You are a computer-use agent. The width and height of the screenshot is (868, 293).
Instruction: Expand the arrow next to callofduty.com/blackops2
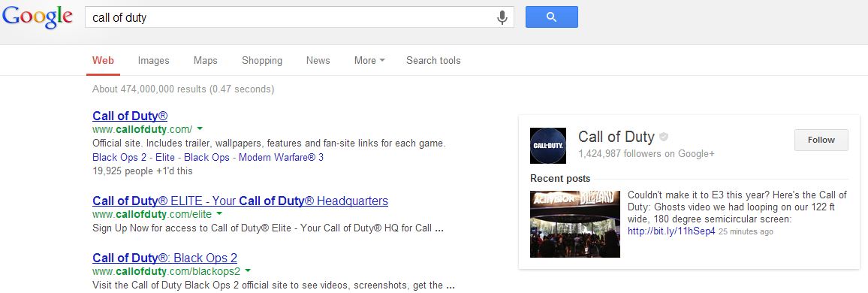pyautogui.click(x=248, y=271)
